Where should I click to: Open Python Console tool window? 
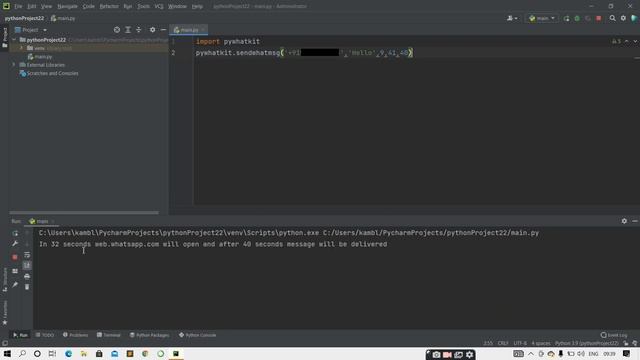coord(198,335)
